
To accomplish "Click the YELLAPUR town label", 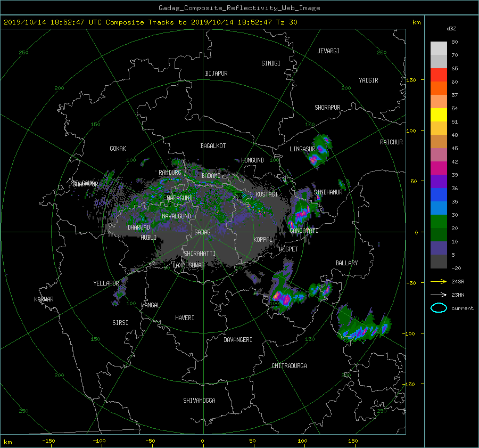I will click(x=106, y=283).
